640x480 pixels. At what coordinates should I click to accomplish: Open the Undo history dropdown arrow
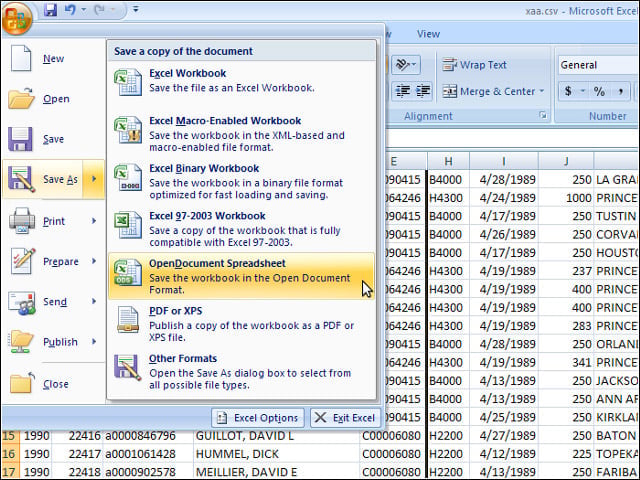pos(84,10)
